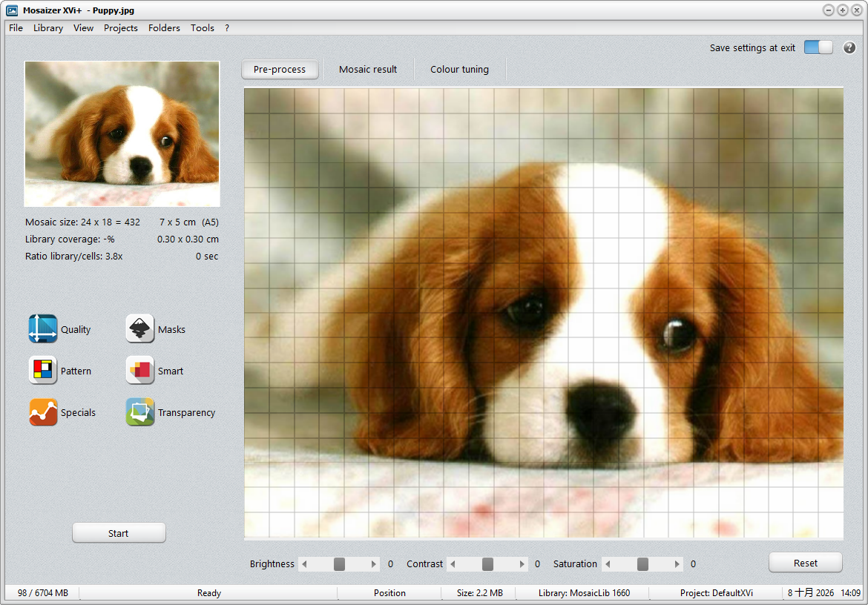Click the Contrast slider handle

click(487, 564)
